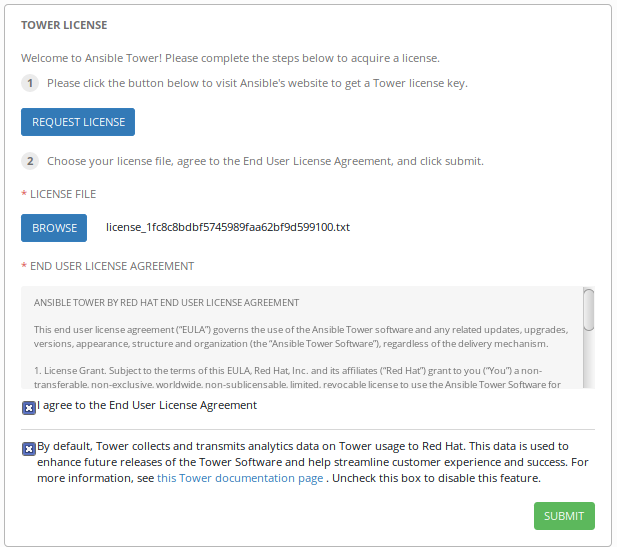Click the EULA text box scrollbar thumb
The height and width of the screenshot is (547, 617).
pyautogui.click(x=589, y=310)
